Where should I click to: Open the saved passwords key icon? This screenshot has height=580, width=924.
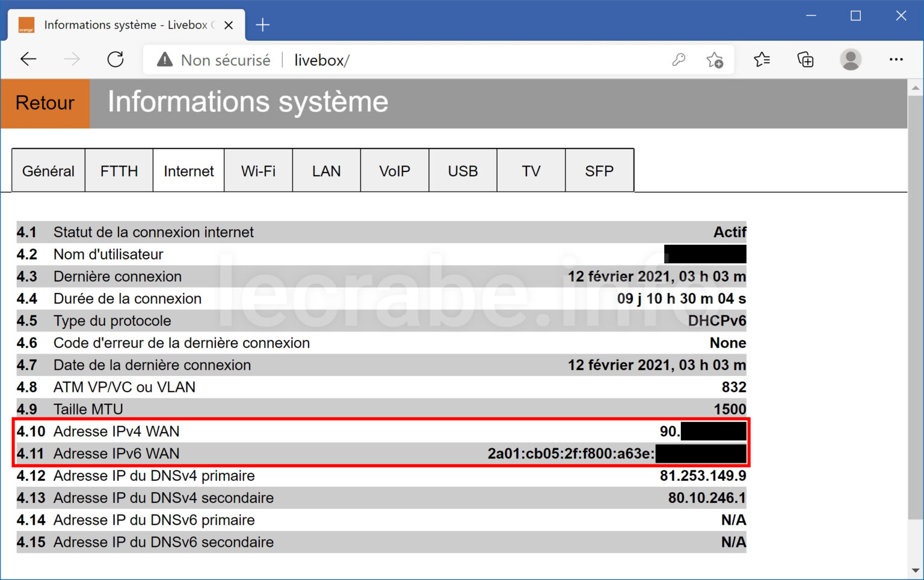click(679, 60)
